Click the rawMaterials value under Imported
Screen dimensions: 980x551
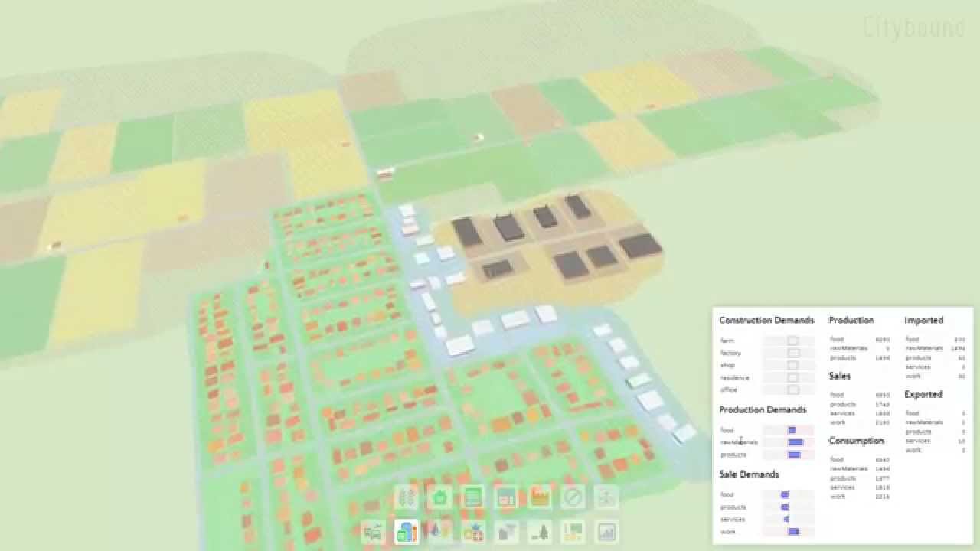click(x=958, y=349)
